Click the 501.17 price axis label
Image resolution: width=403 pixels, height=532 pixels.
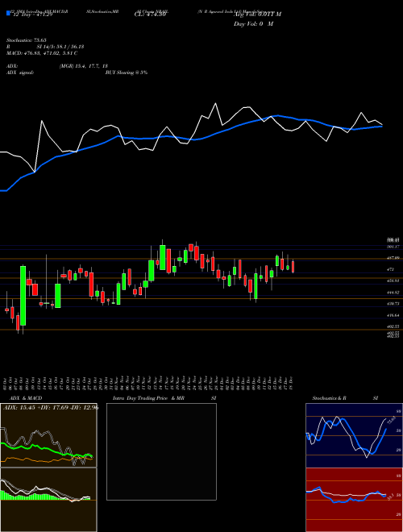tap(393, 247)
